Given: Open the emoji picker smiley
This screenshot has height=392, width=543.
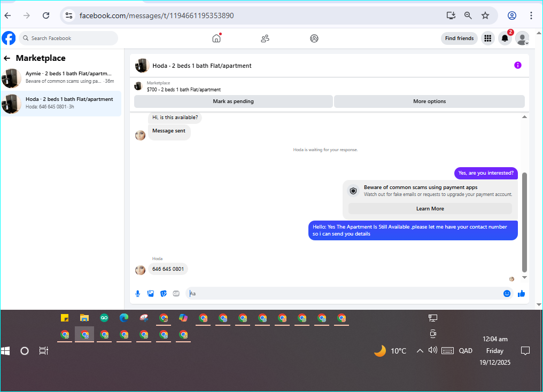Looking at the screenshot, I should tap(507, 294).
